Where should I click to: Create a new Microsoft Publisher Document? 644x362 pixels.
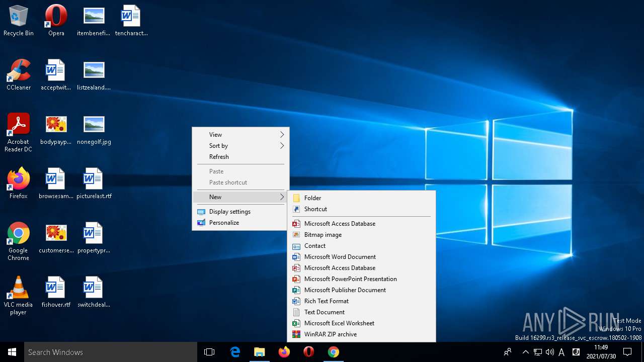[x=361, y=290]
